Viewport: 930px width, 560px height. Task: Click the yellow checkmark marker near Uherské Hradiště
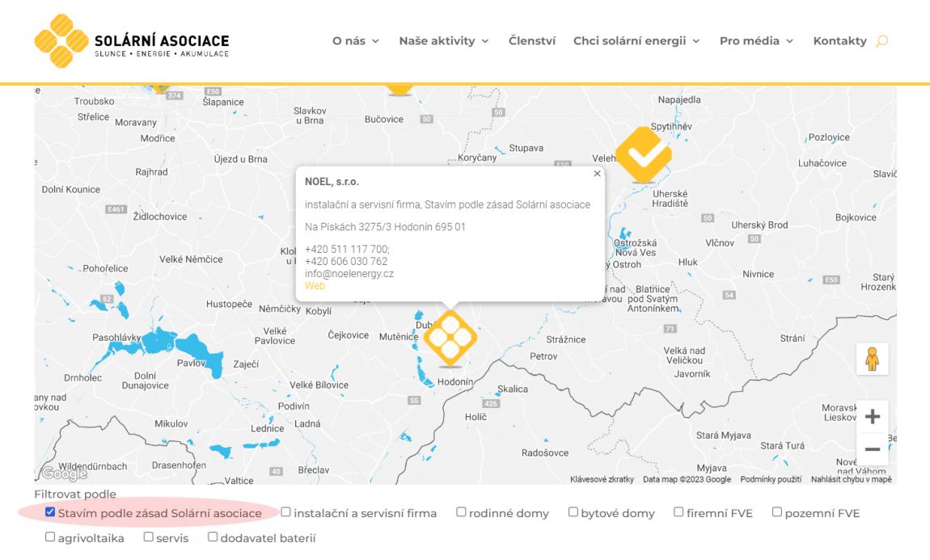644,154
